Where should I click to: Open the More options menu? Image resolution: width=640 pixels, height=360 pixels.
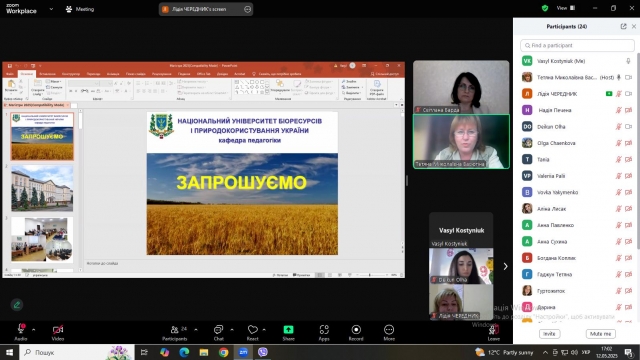[389, 332]
